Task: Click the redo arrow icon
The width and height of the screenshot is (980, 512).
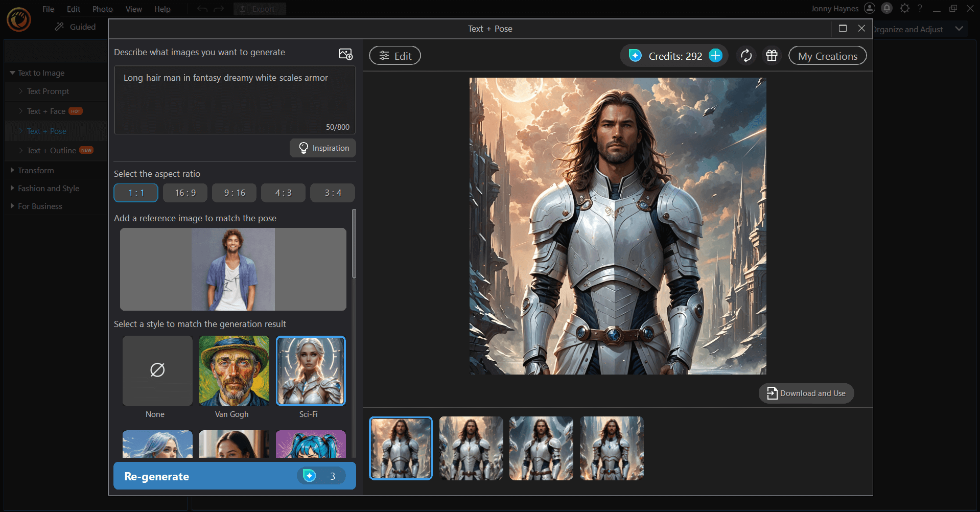Action: (x=219, y=8)
